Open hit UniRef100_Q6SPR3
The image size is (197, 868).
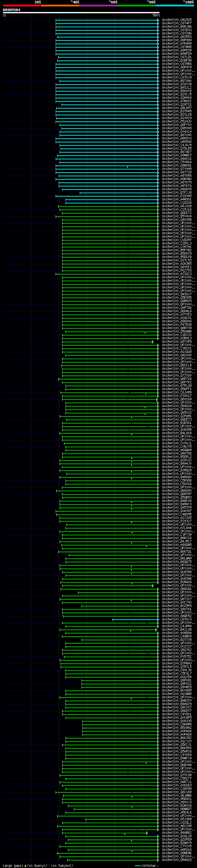[177, 37]
